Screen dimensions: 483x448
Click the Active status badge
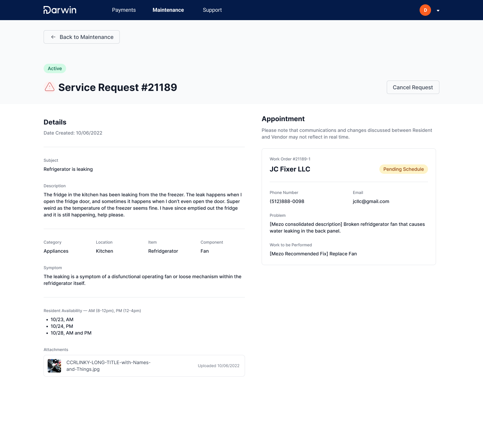pos(55,68)
